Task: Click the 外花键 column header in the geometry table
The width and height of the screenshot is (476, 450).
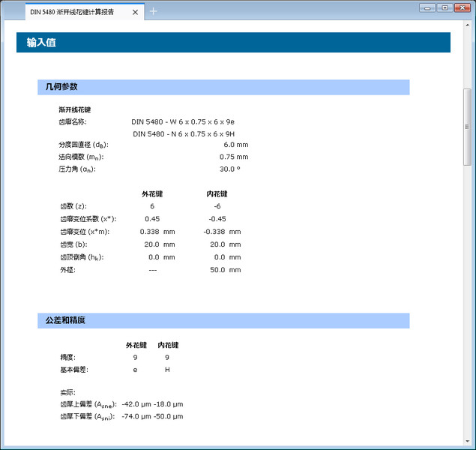Action: tap(152, 193)
